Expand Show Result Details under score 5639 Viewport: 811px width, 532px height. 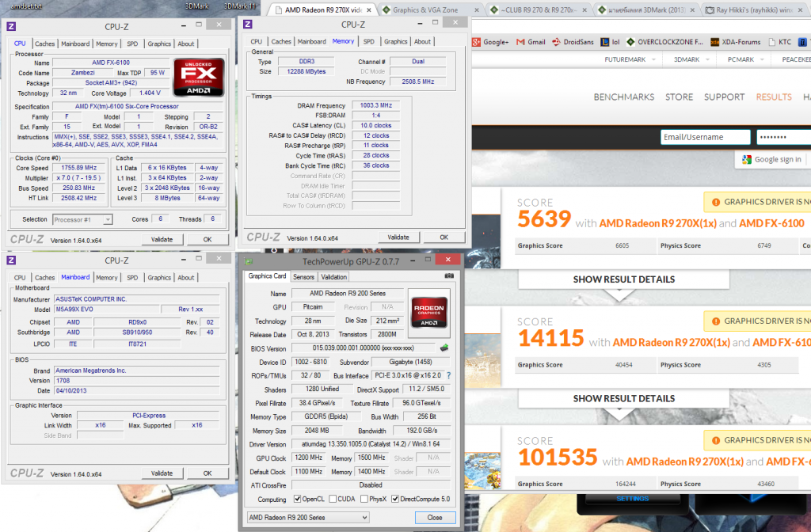[x=624, y=279]
